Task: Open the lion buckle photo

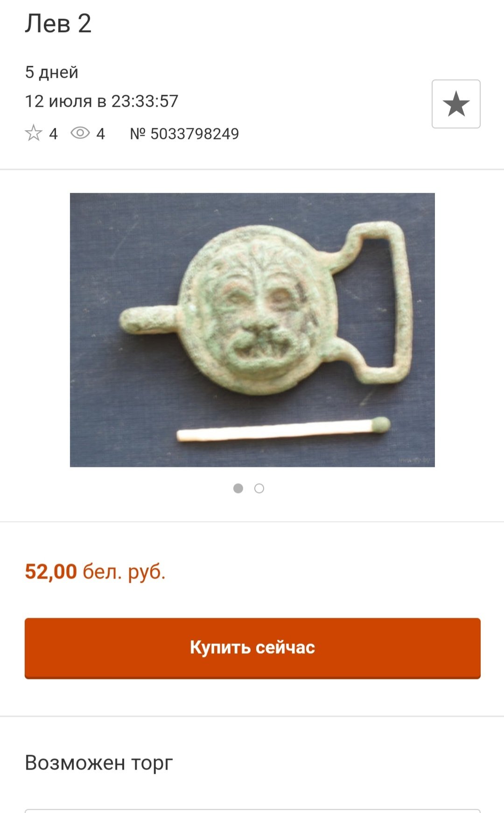Action: point(252,330)
